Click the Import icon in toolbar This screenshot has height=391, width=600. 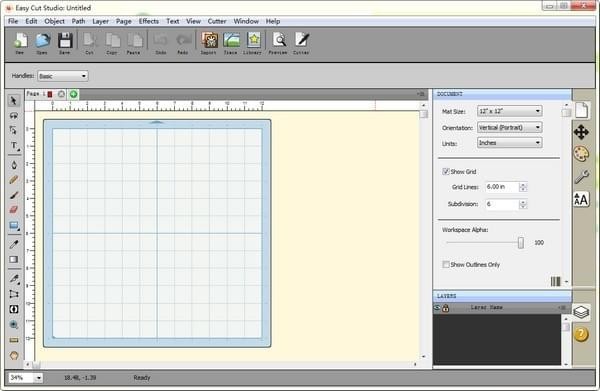tap(209, 40)
